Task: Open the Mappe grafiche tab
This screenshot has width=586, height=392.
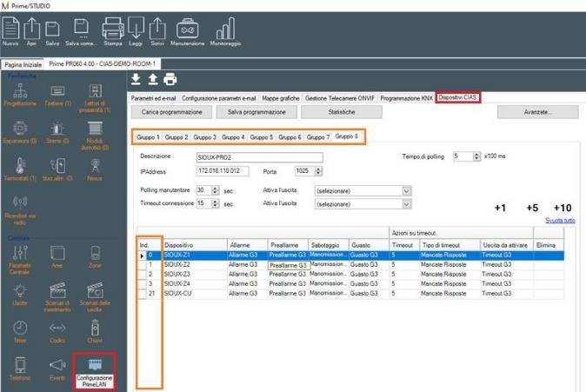Action: pos(281,98)
